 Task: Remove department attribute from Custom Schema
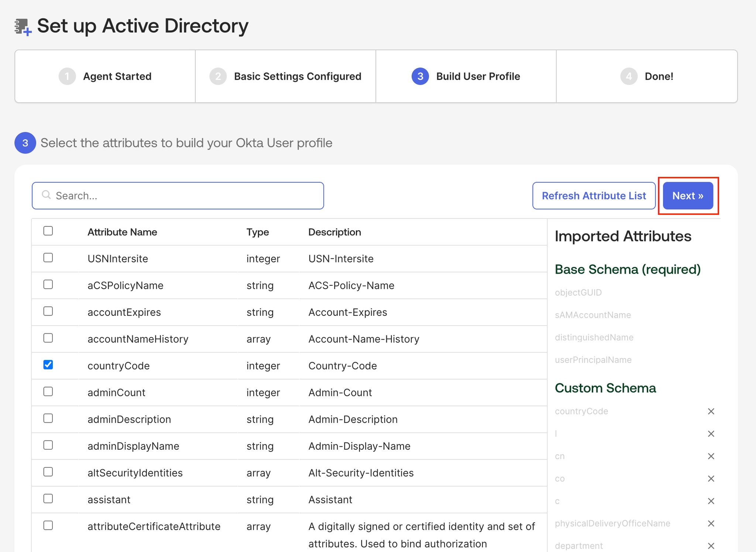(711, 546)
